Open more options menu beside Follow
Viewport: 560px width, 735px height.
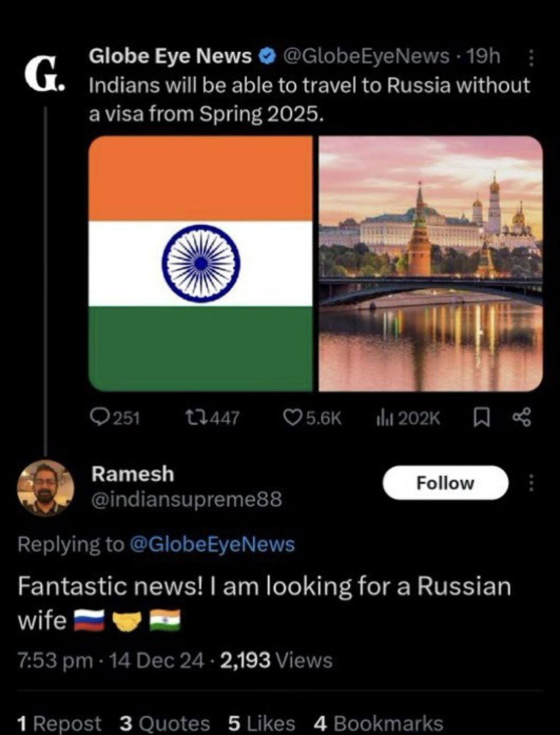(531, 483)
